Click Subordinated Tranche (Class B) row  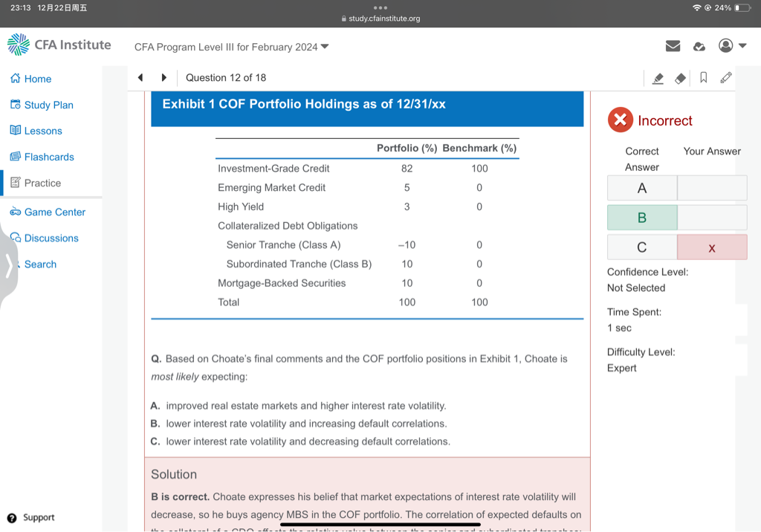pyautogui.click(x=299, y=264)
